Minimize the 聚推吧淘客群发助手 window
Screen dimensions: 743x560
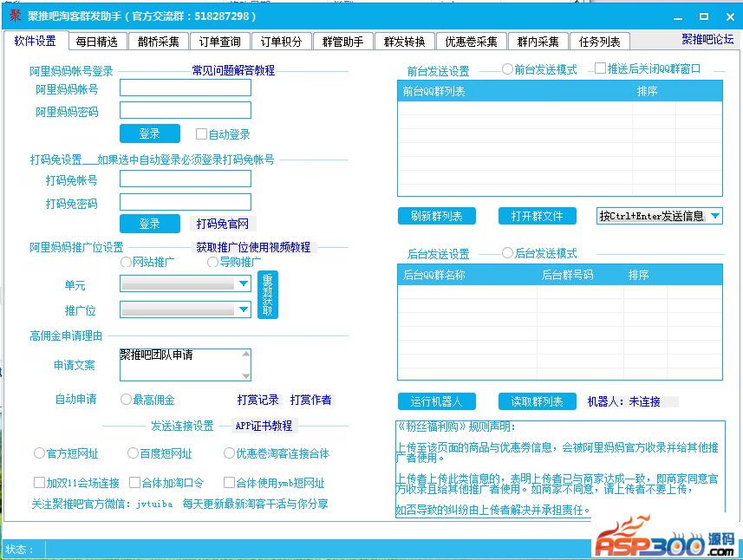click(x=678, y=17)
